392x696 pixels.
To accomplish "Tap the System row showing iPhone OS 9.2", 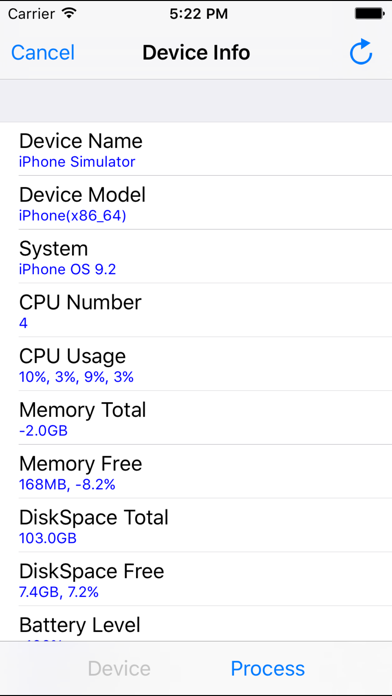I will tap(196, 257).
